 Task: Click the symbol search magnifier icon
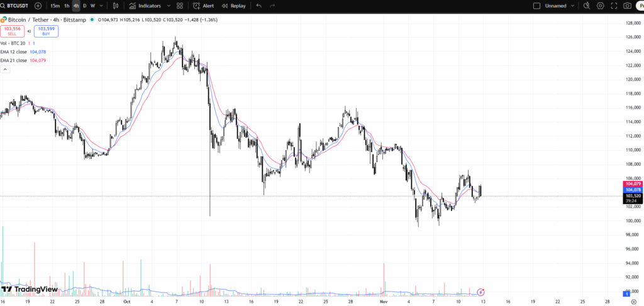pos(3,6)
